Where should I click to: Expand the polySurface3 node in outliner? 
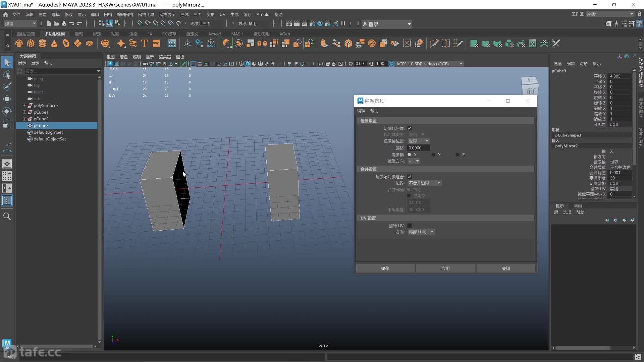pos(24,105)
